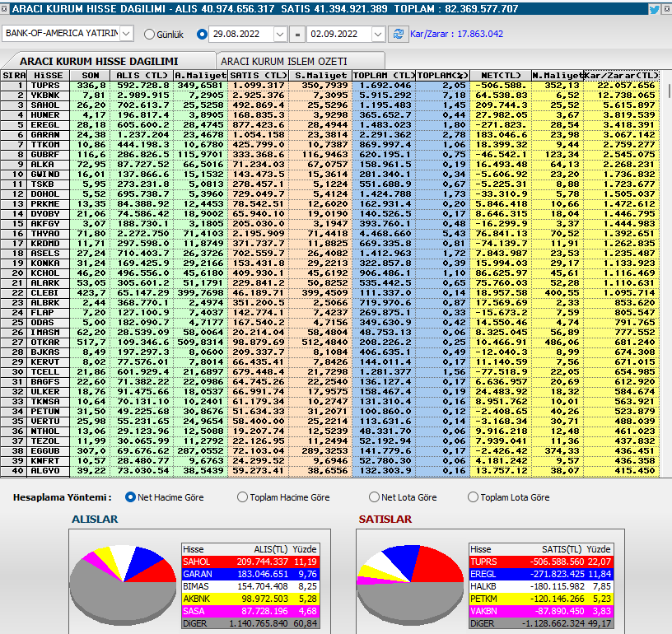
Task: Refresh data with the circular arrows icon
Action: pos(398,34)
